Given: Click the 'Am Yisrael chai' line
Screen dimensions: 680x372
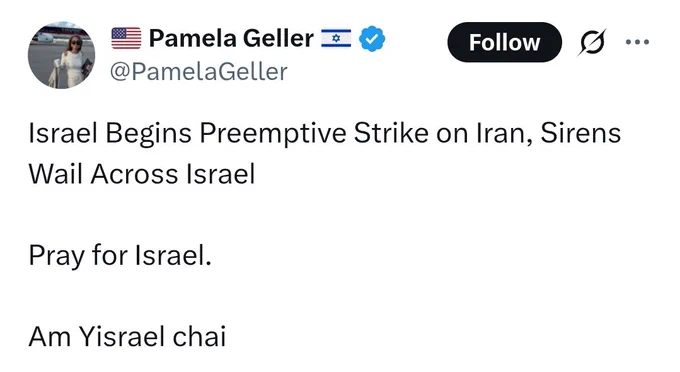Looking at the screenshot, I should [x=127, y=337].
